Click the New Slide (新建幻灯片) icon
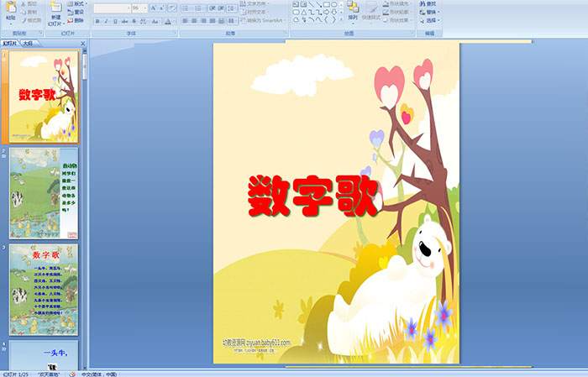588x377 pixels. pos(56,7)
